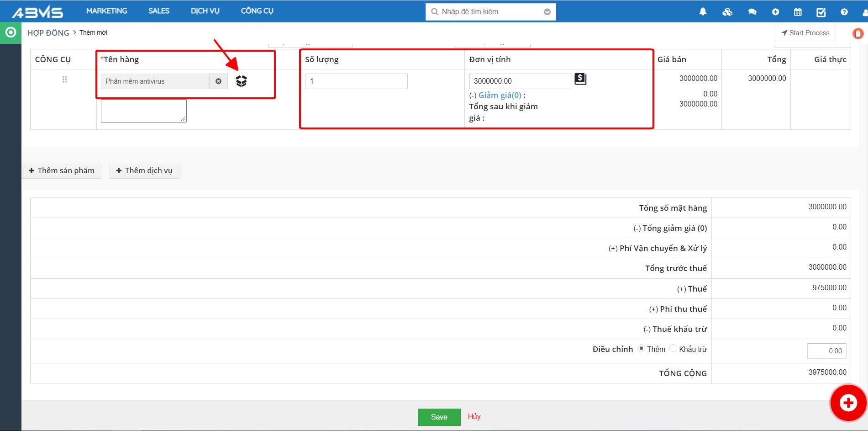Open the 'Giảm giá(0)' discount link
Screen dimensions: 868x431
click(500, 95)
